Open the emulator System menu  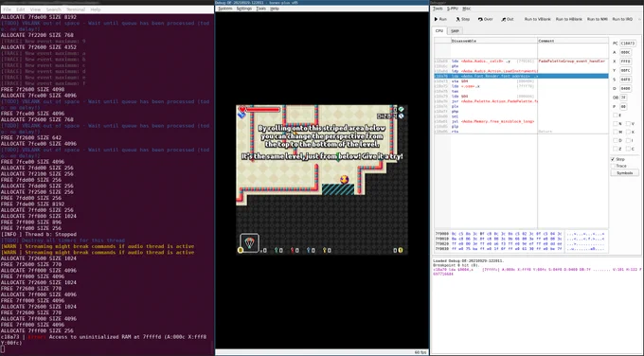(x=225, y=9)
